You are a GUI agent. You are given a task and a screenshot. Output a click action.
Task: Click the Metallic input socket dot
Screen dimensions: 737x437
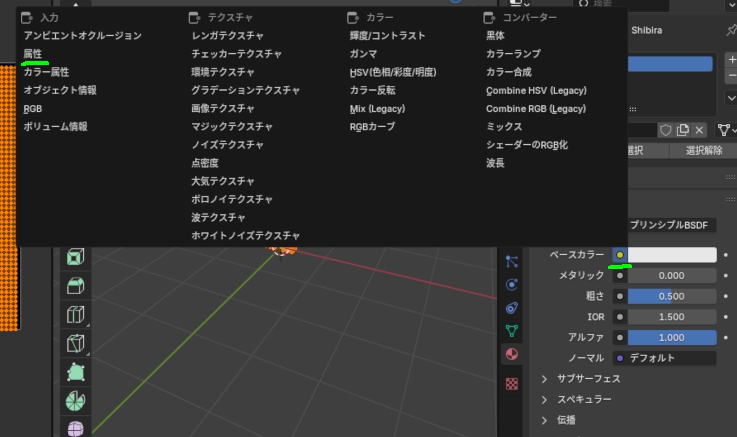tap(619, 275)
